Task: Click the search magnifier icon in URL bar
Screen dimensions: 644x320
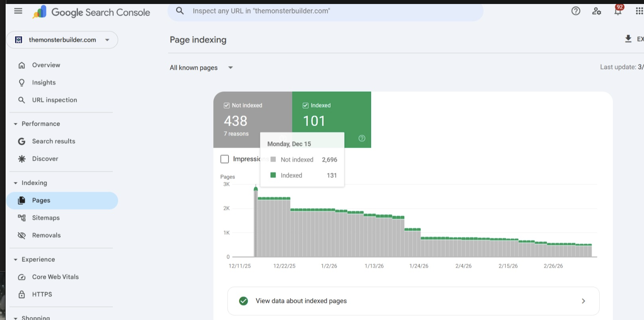Action: [x=180, y=11]
